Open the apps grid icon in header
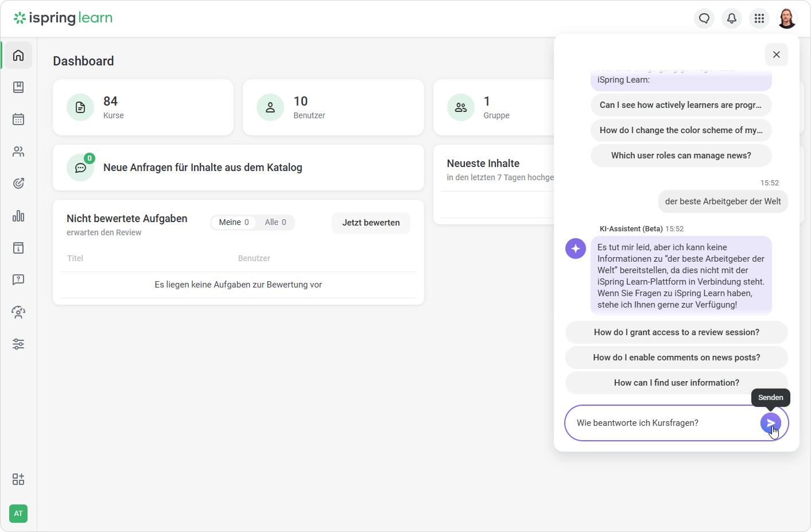The width and height of the screenshot is (811, 532). point(759,18)
